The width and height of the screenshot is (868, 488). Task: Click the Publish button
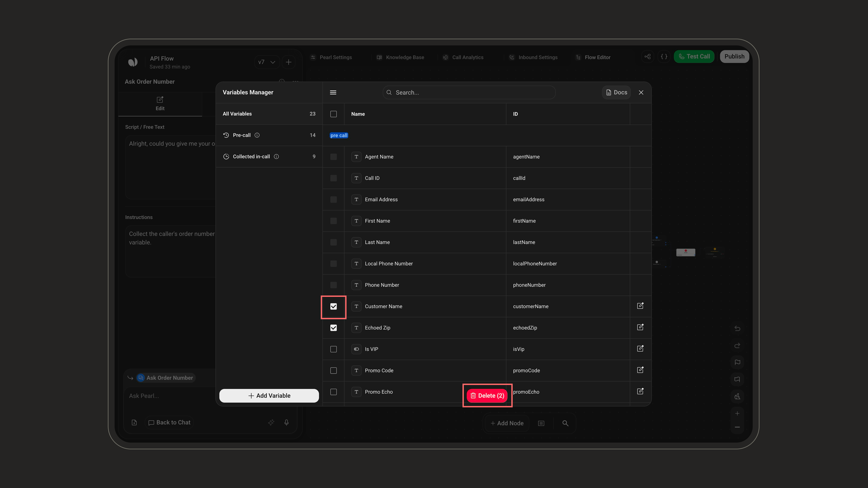click(x=735, y=57)
